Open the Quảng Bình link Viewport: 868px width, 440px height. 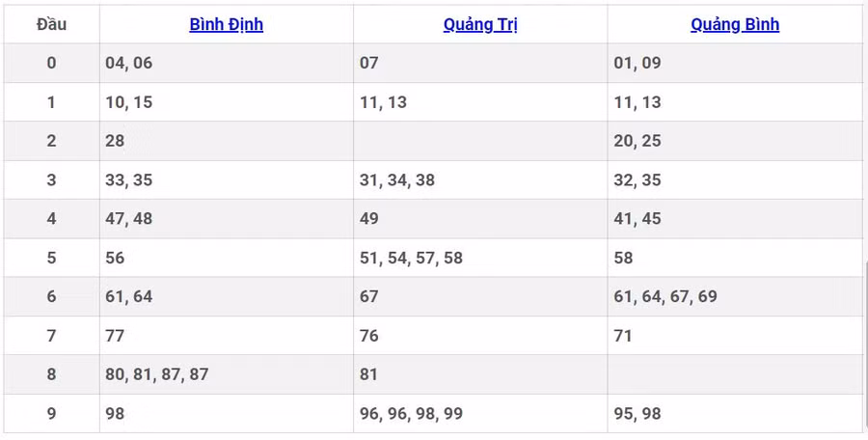(735, 25)
